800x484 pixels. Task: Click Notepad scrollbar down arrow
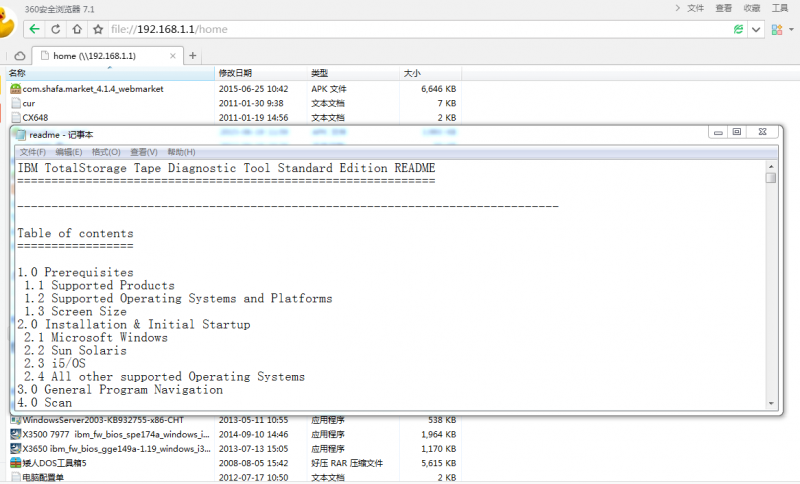click(x=771, y=403)
